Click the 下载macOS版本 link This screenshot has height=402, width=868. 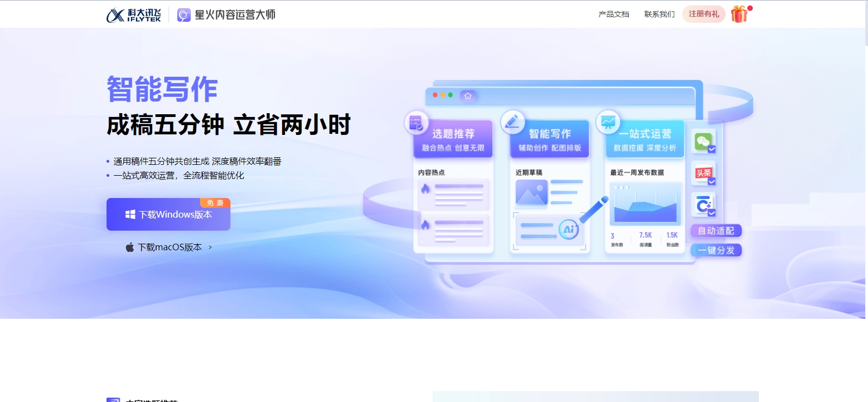170,247
